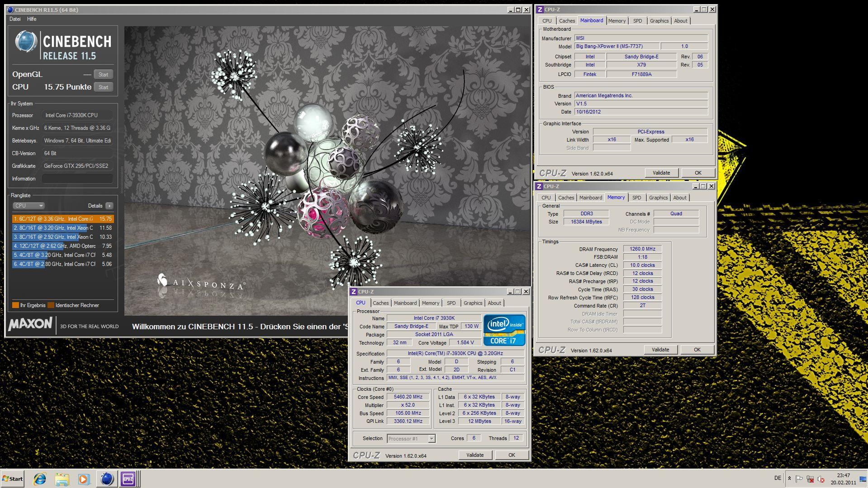This screenshot has width=868, height=488.
Task: Click the DRAM Frequency value 1260.0 MHz
Action: (x=642, y=249)
